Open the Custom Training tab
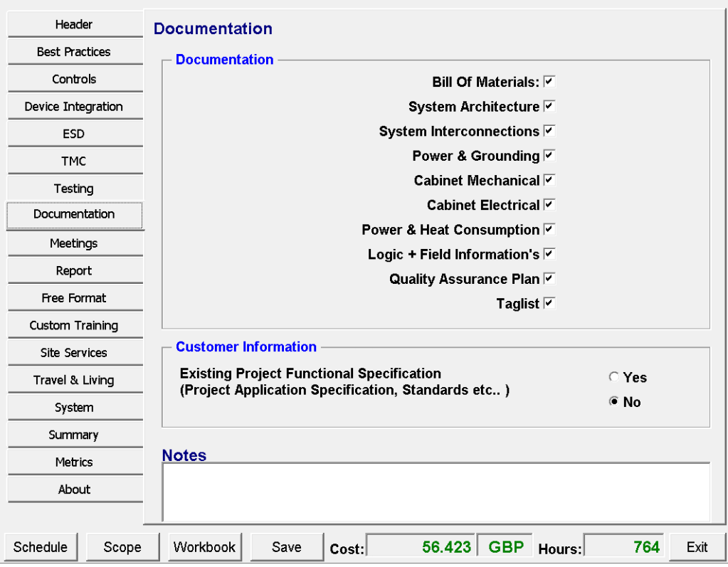Viewport: 728px width, 567px height. pyautogui.click(x=74, y=325)
